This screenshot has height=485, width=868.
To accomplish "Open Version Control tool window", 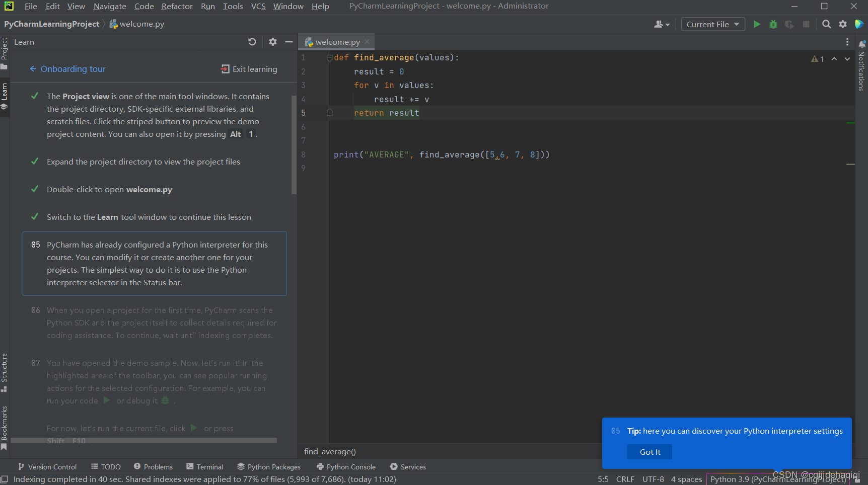I will [47, 467].
